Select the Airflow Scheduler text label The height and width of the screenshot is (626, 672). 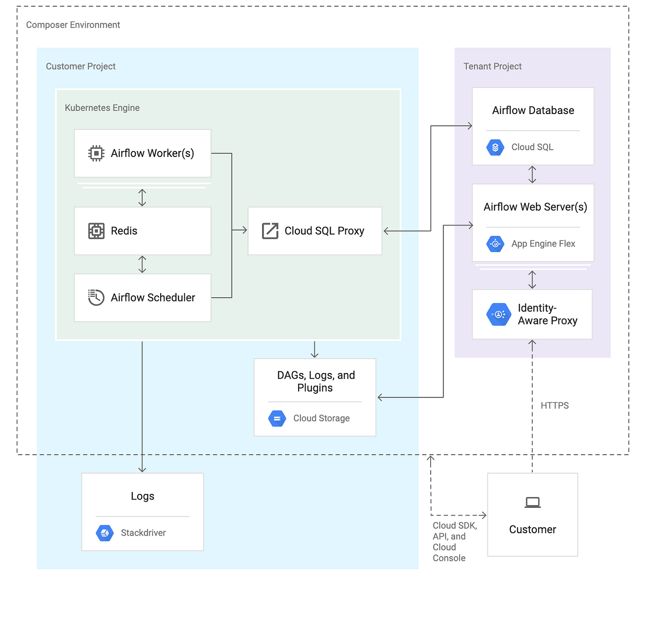(153, 298)
